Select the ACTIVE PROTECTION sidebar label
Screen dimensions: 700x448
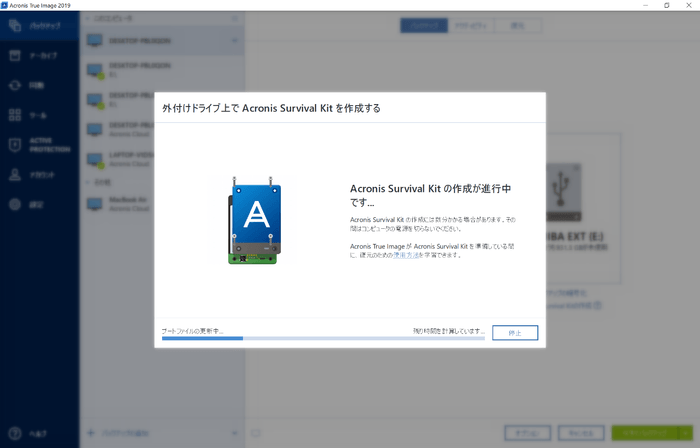point(50,145)
